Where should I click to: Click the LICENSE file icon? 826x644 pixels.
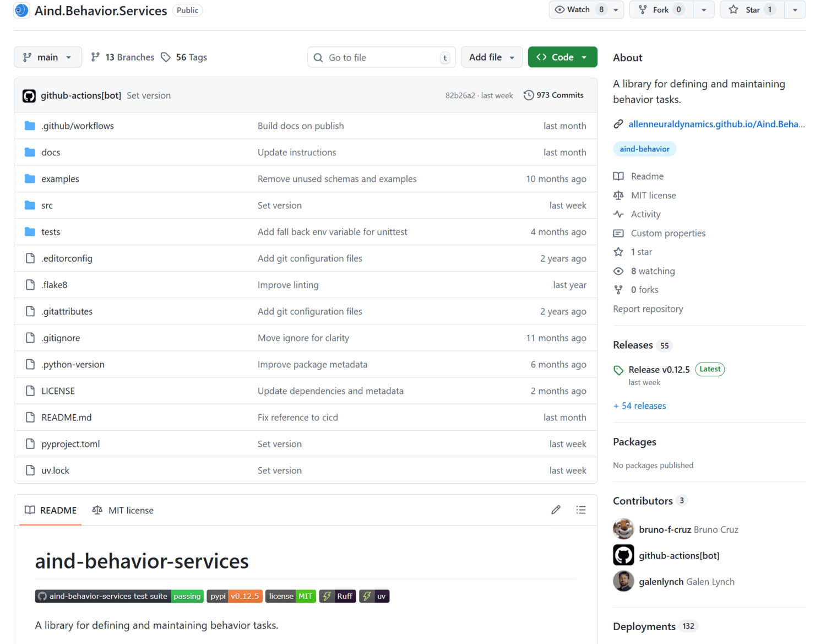click(30, 391)
